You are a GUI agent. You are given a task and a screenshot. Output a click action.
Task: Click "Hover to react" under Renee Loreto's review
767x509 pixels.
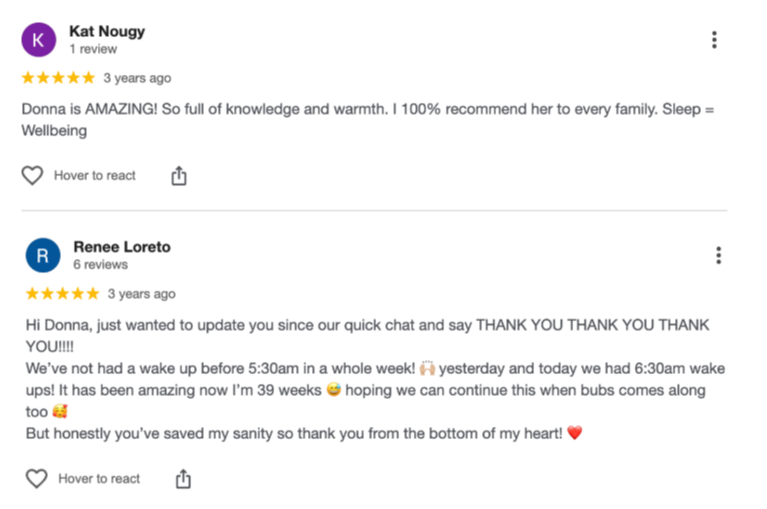pos(99,479)
